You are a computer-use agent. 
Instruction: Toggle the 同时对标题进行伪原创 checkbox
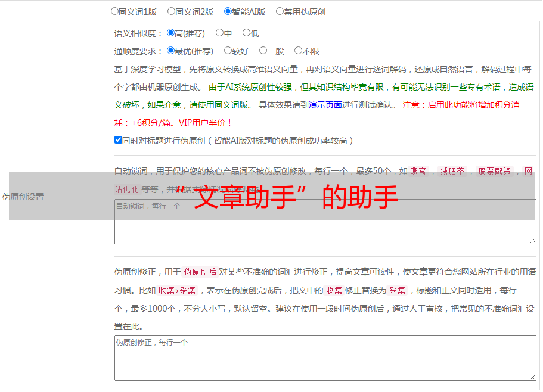coord(118,140)
